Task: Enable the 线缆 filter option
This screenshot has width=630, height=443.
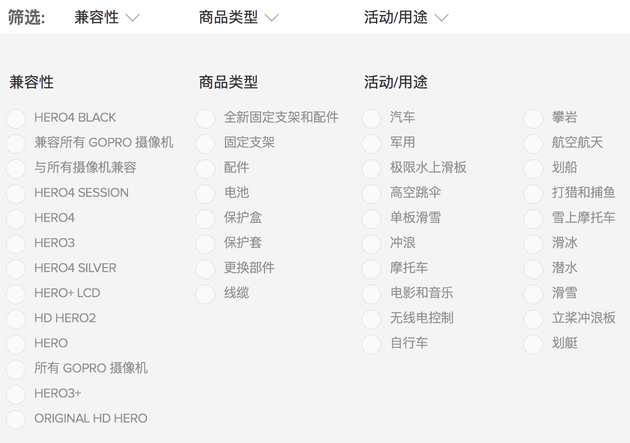Action: (x=205, y=293)
